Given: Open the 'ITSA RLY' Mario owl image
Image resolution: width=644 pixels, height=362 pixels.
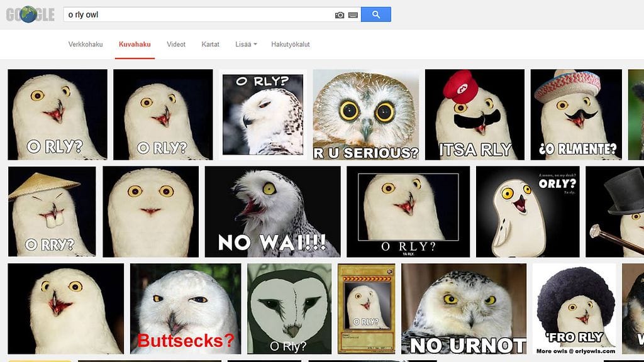Looking at the screenshot, I should point(474,114).
